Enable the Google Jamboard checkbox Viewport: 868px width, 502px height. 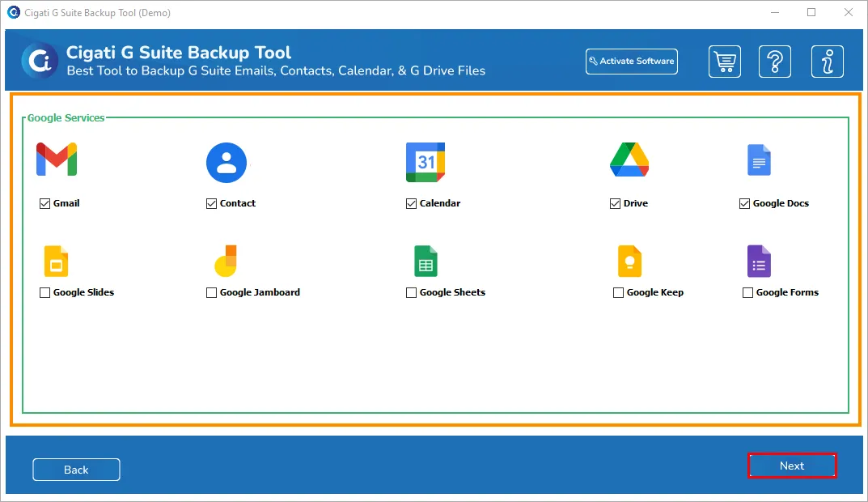(x=211, y=292)
